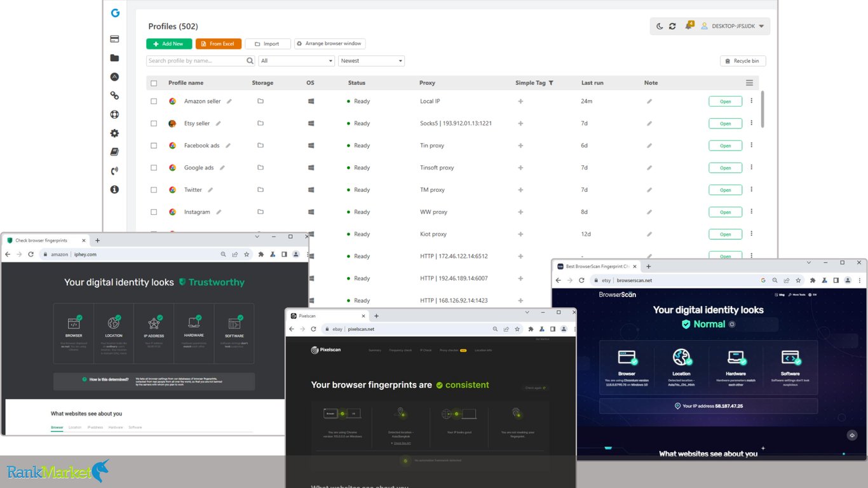Viewport: 868px width, 488px height.
Task: Select the Check browser fingerprints tab
Action: tap(46, 241)
